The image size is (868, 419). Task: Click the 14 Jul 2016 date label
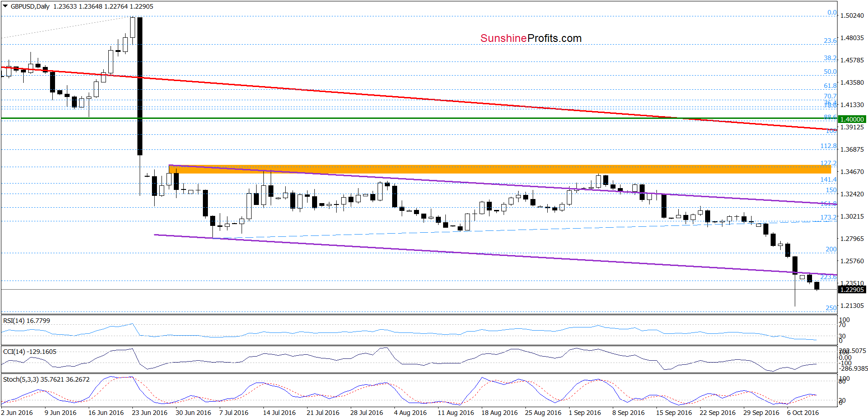tap(279, 413)
